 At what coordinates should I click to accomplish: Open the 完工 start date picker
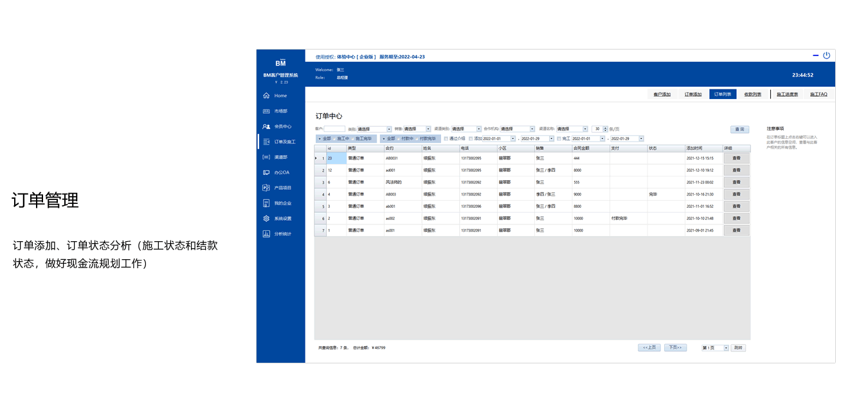tap(588, 138)
